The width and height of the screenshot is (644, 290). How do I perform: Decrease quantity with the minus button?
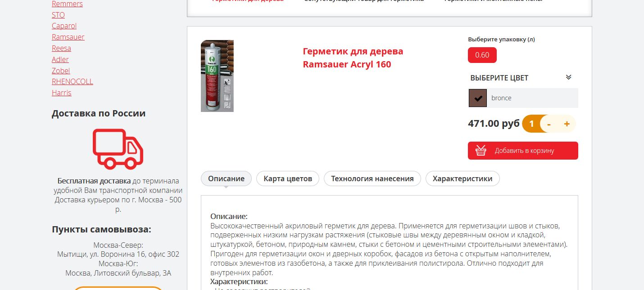coord(549,124)
